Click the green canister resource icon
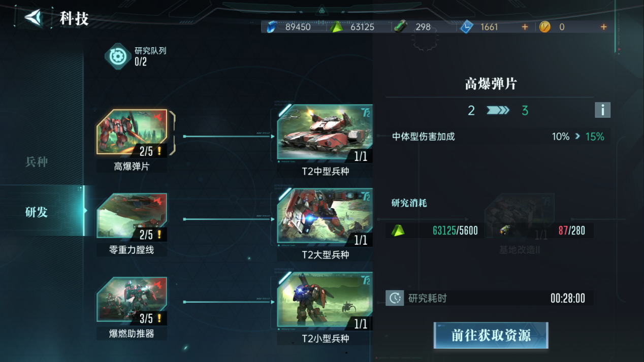This screenshot has width=644, height=362. click(401, 27)
